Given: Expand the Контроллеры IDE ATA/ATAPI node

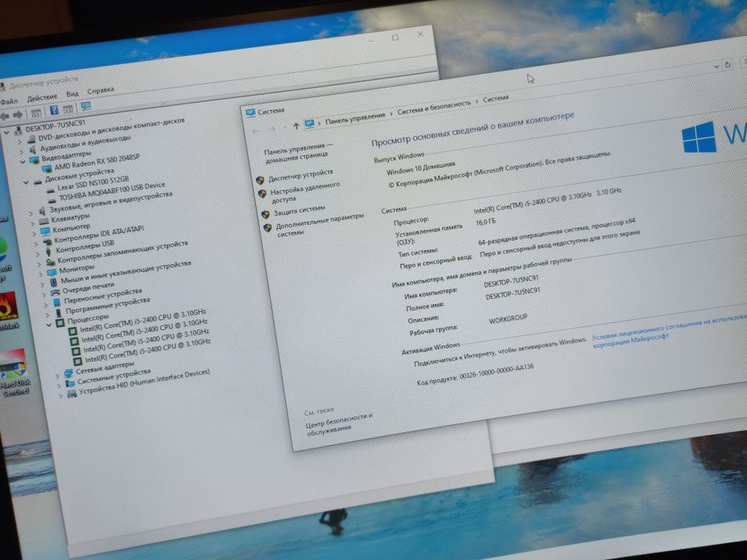Looking at the screenshot, I should (36, 244).
